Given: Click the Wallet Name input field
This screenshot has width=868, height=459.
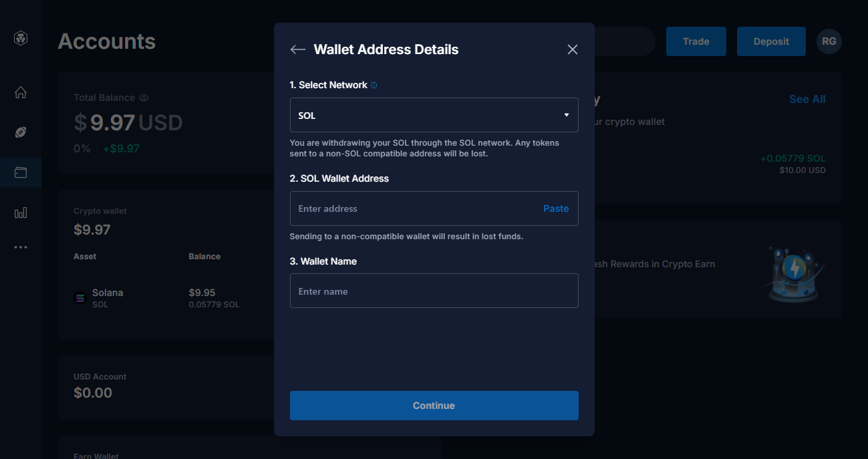Looking at the screenshot, I should point(434,291).
